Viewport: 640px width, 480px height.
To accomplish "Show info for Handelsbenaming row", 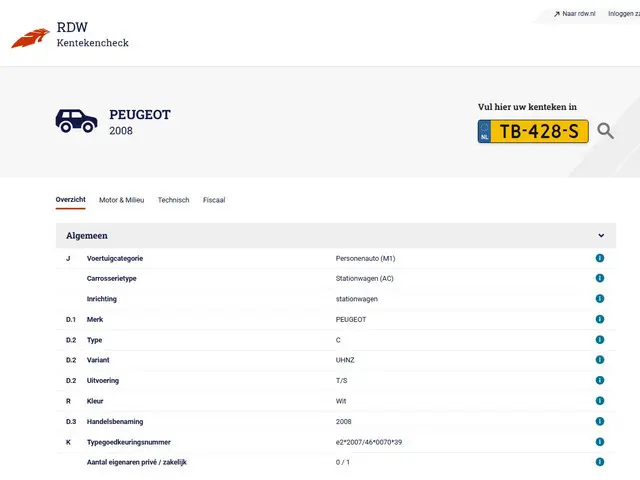I will tap(600, 421).
